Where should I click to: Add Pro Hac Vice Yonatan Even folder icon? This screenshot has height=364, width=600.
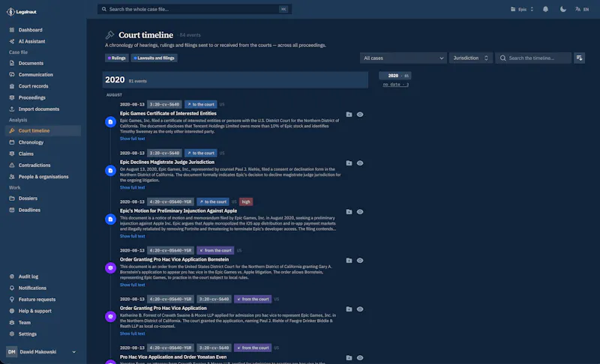[x=349, y=358]
